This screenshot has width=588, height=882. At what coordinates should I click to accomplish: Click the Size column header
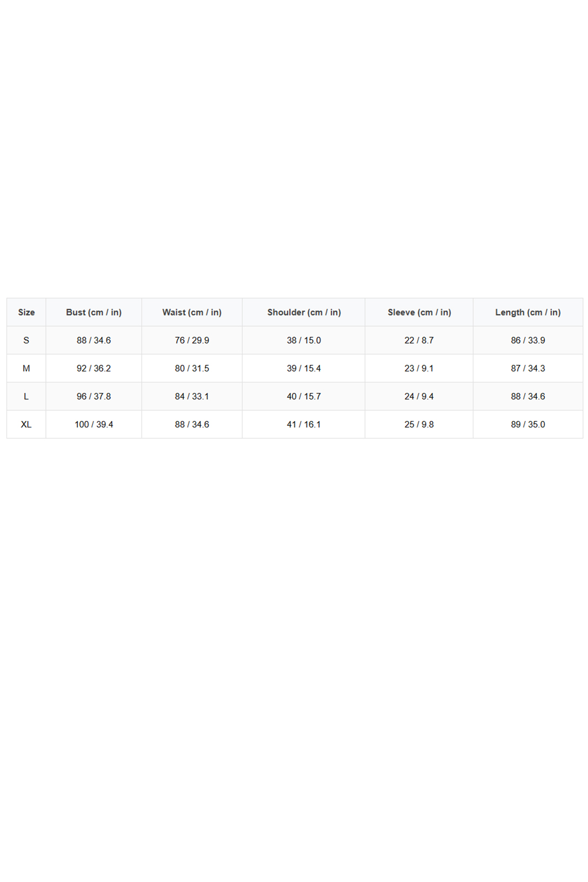tap(26, 312)
